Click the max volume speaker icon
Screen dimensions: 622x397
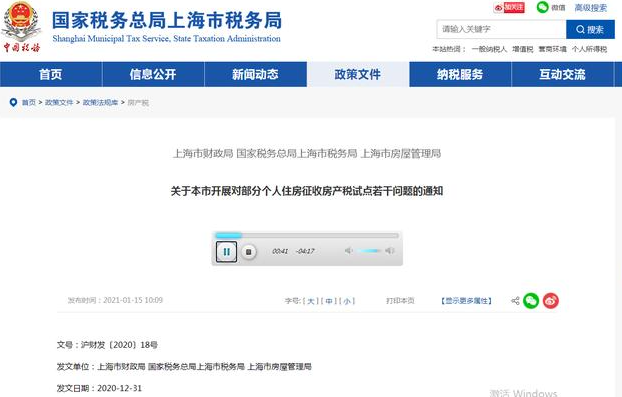(390, 251)
